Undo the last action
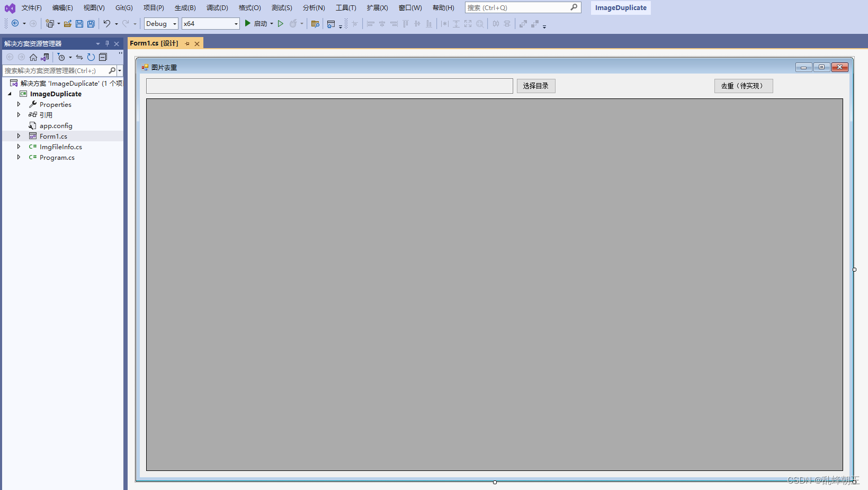Image resolution: width=868 pixels, height=490 pixels. 106,23
